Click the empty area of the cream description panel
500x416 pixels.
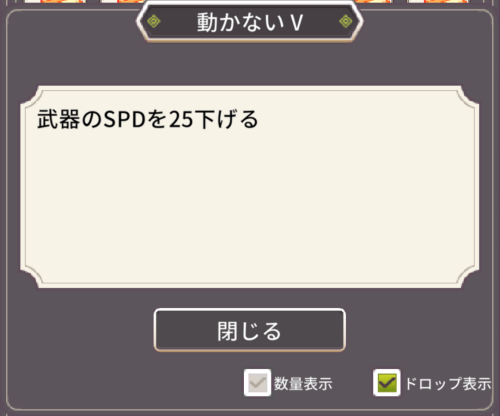pos(249,207)
